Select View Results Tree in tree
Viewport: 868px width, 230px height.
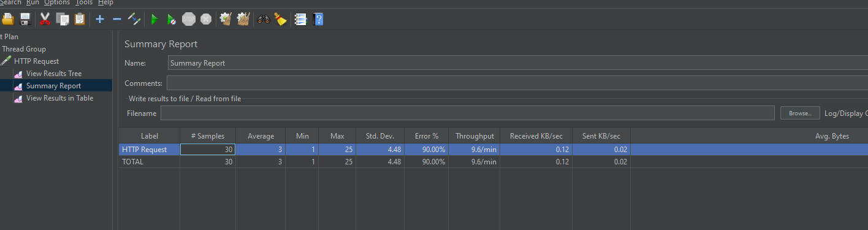(x=54, y=74)
